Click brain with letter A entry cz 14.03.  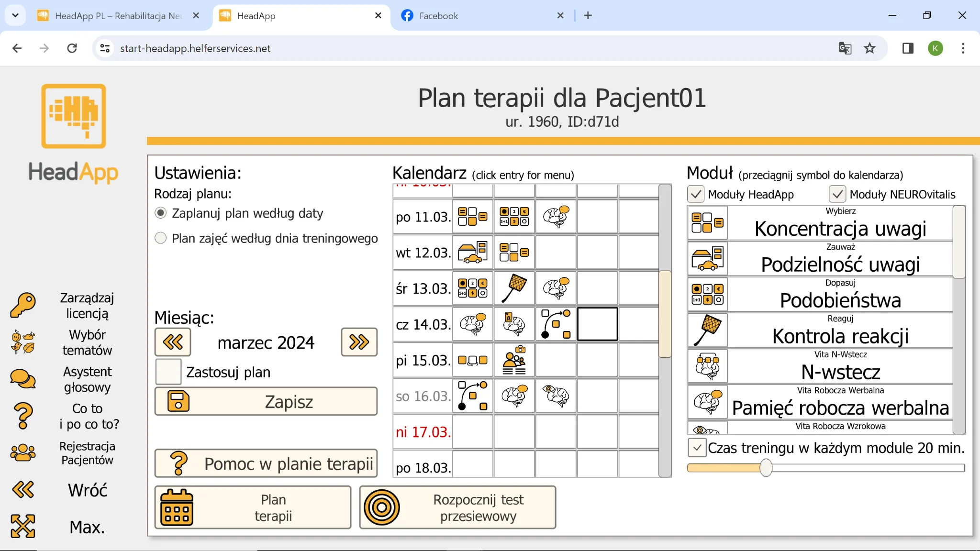tap(514, 324)
